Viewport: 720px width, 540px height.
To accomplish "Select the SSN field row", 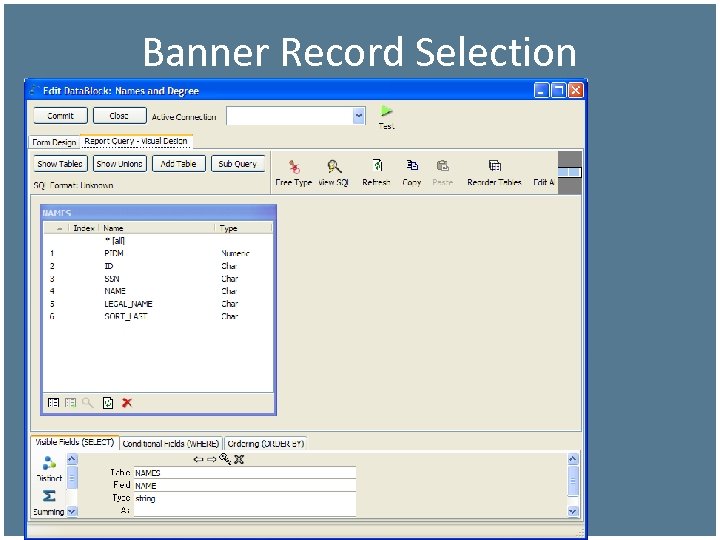I will coord(158,279).
